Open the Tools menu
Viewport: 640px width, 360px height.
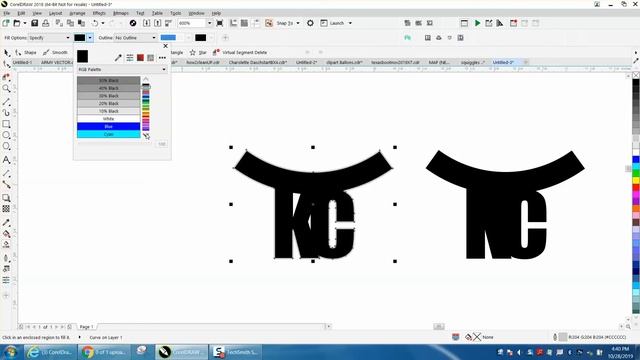point(176,13)
